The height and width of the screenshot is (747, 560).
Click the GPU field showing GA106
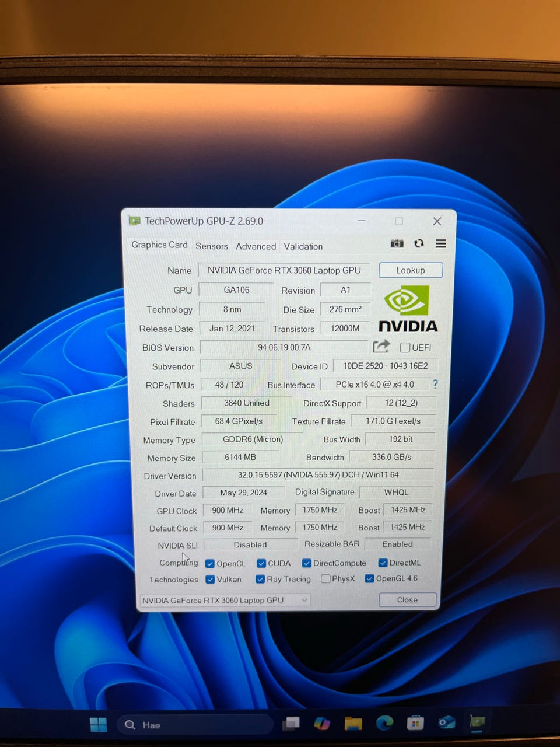(236, 290)
